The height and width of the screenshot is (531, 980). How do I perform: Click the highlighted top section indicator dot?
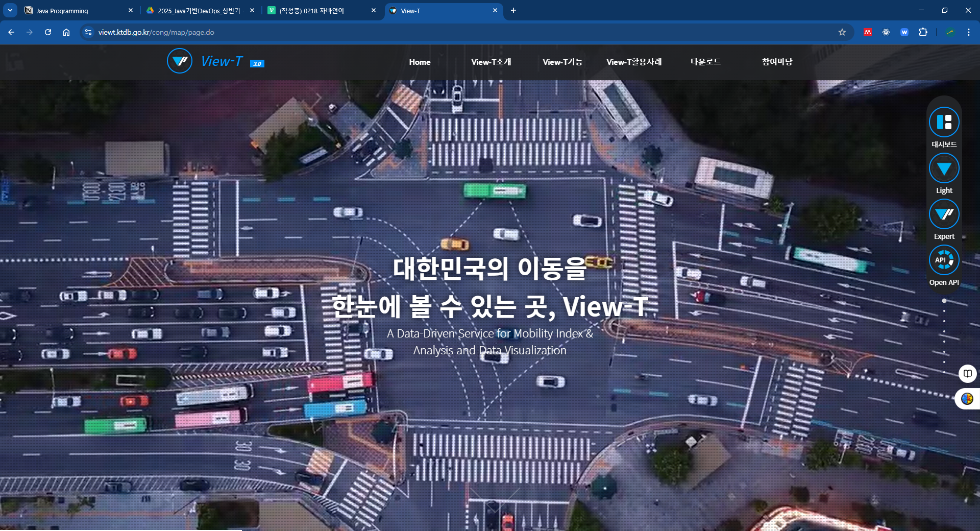(x=944, y=301)
